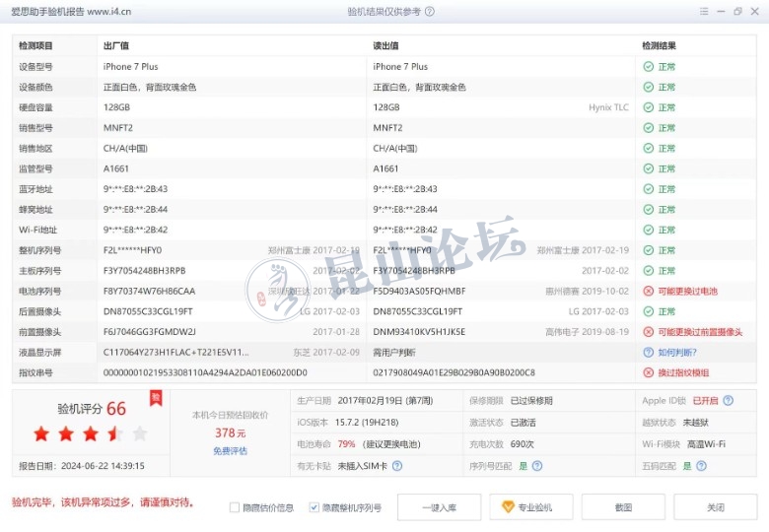Click the warning icon for 前置摄像头 result

[648, 332]
